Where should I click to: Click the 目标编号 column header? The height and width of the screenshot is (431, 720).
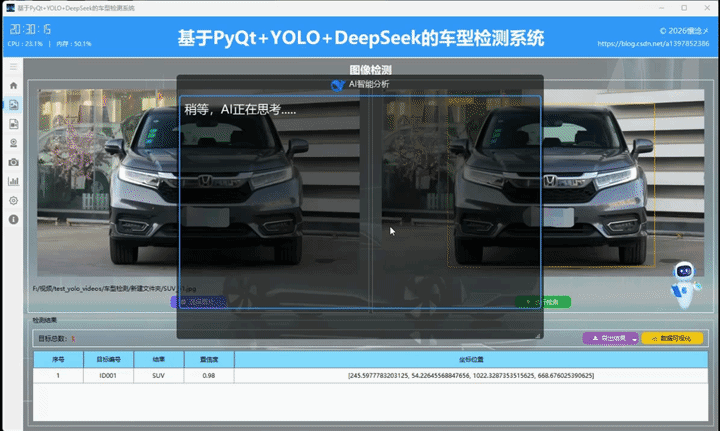[x=108, y=359]
